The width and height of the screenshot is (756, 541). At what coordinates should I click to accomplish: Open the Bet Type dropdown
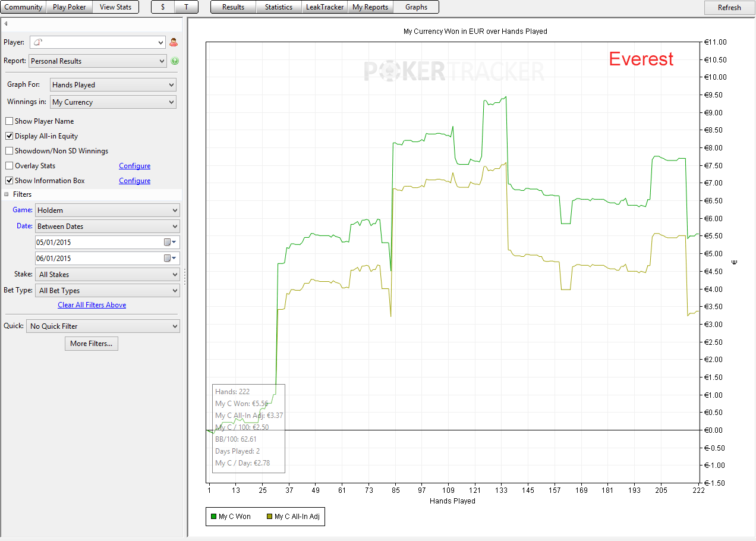108,291
